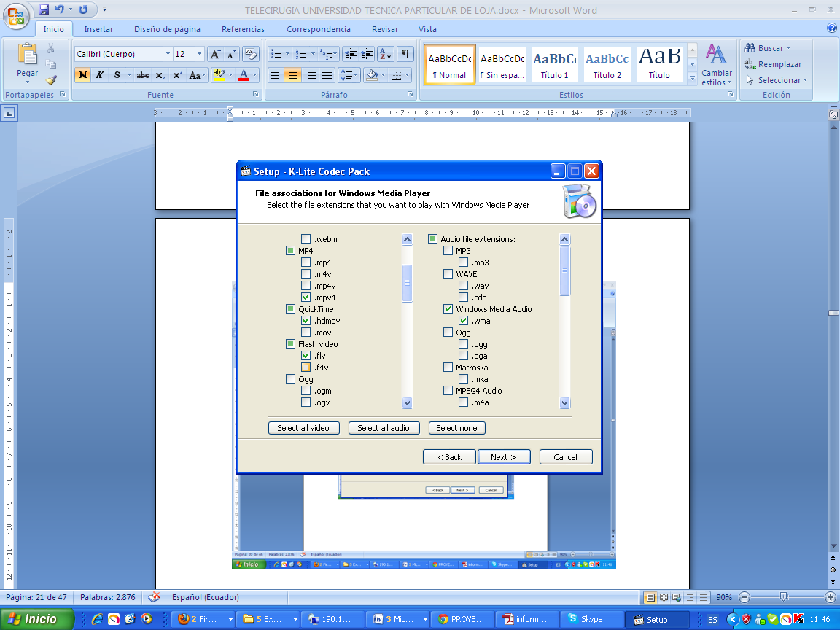Image resolution: width=840 pixels, height=630 pixels.
Task: Open Internet Explorer from quick launch
Action: (97, 619)
